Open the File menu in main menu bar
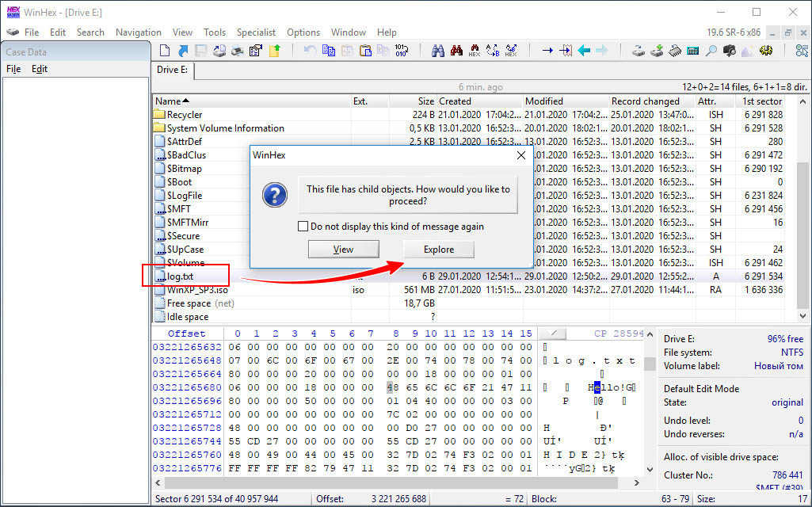 (x=32, y=32)
